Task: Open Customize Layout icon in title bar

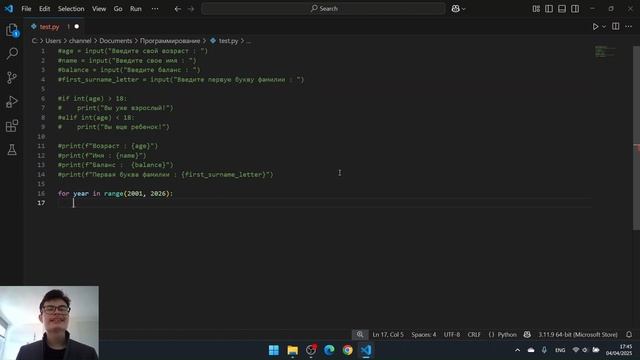Action: [536, 9]
